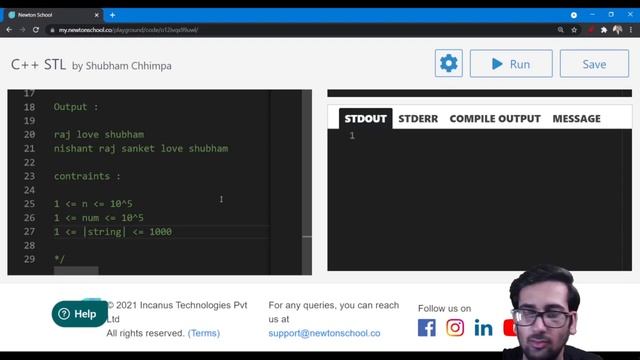Open a new browser tab
Image resolution: width=640 pixels, height=360 pixels.
point(112,15)
